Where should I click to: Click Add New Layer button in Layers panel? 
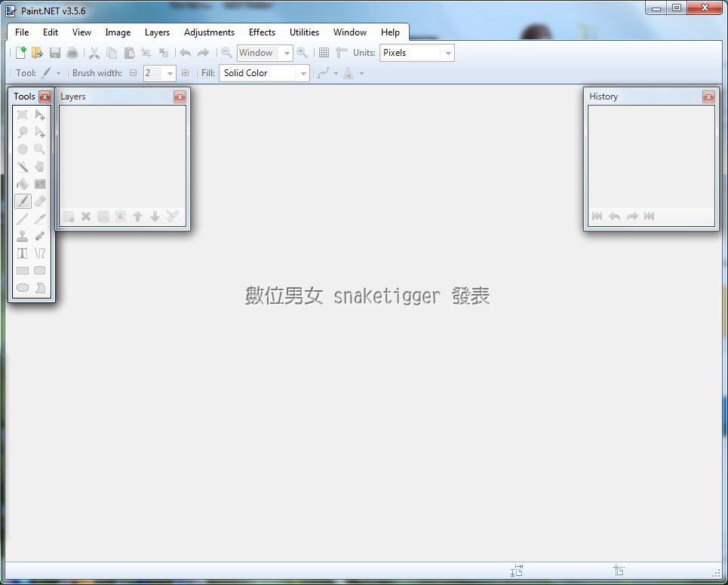pyautogui.click(x=69, y=216)
